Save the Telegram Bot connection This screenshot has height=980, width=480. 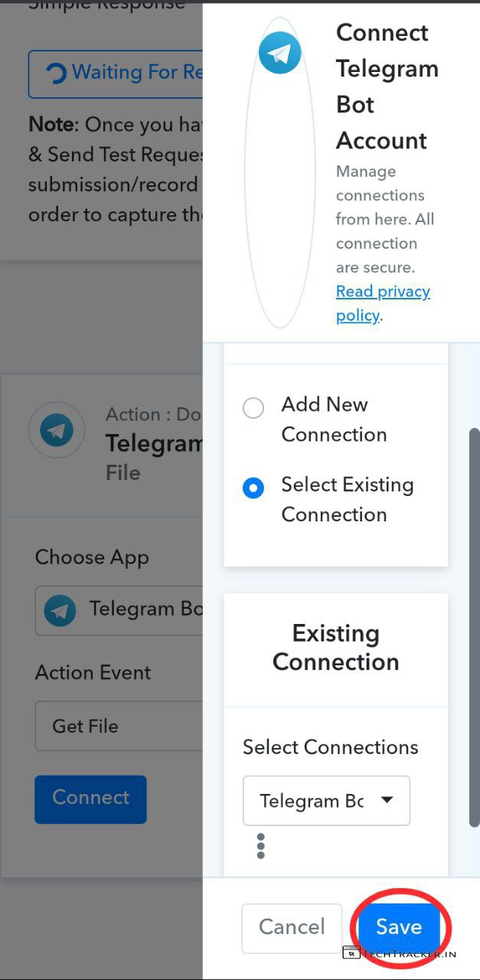pos(399,927)
